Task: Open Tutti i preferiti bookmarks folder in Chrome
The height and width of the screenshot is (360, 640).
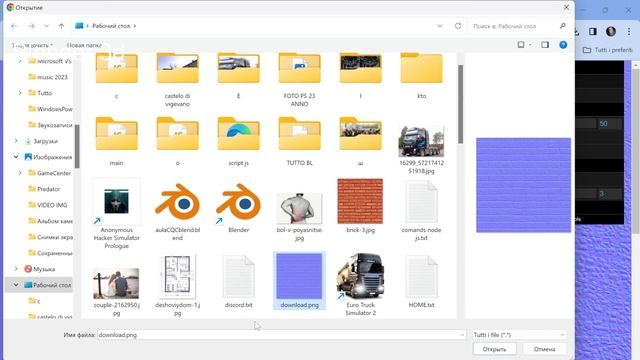Action: (x=607, y=50)
